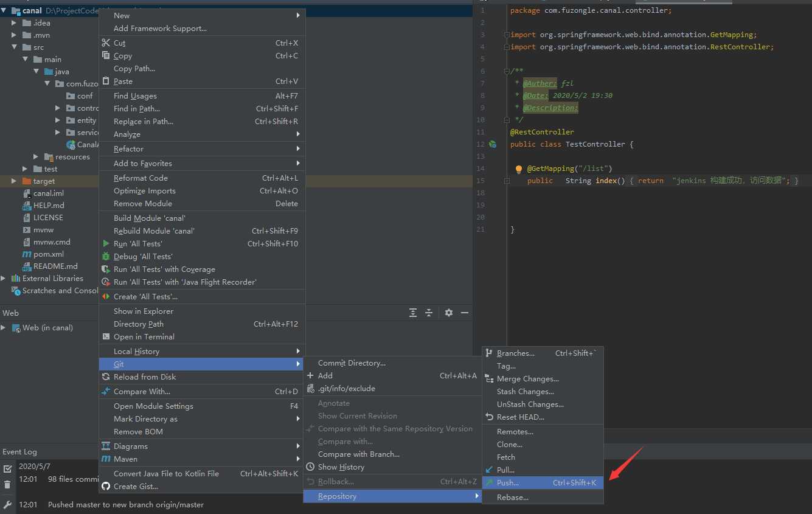Click the Maven 'm' icon

106,459
